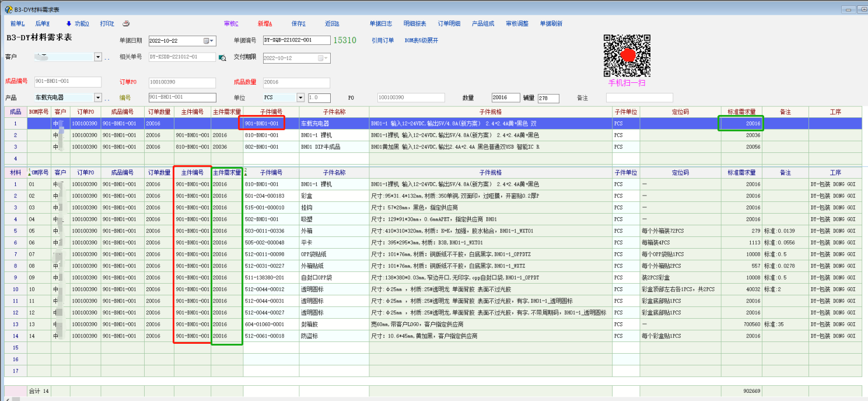
Task: Click the 子件编号 column header in materials grid
Action: pos(271,173)
